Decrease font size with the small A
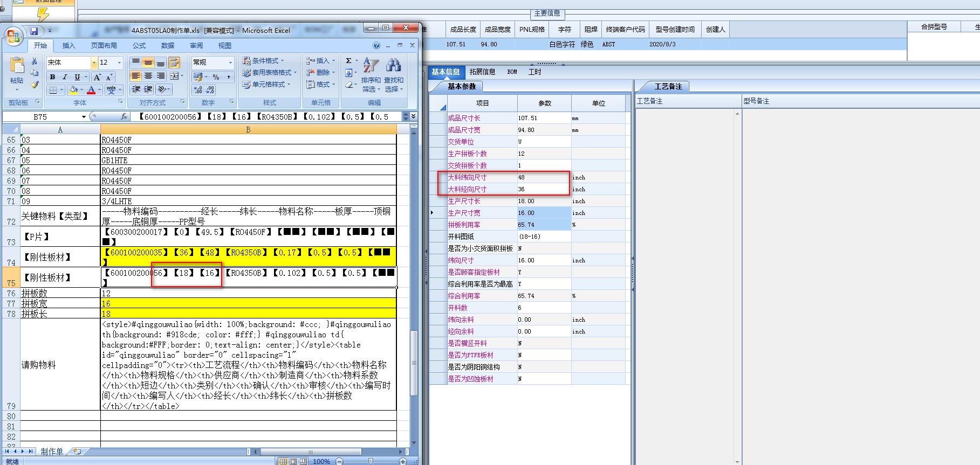 click(108, 77)
